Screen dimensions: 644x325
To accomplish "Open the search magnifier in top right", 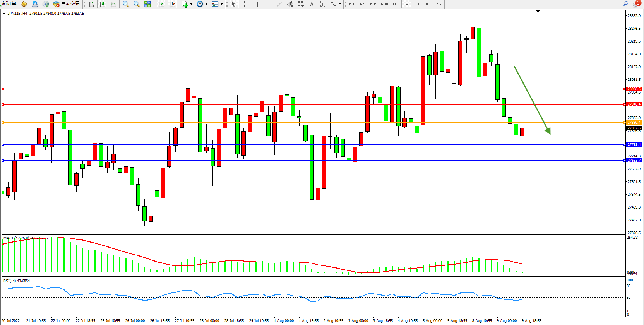I will [x=625, y=4].
